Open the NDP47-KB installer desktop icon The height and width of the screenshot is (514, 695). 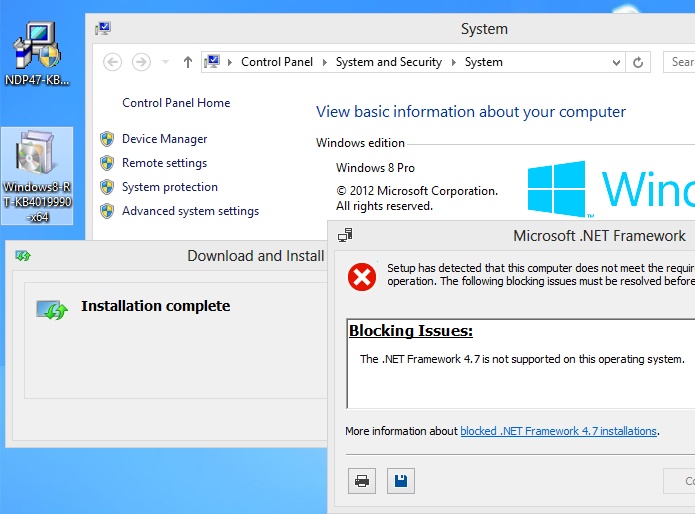37,53
